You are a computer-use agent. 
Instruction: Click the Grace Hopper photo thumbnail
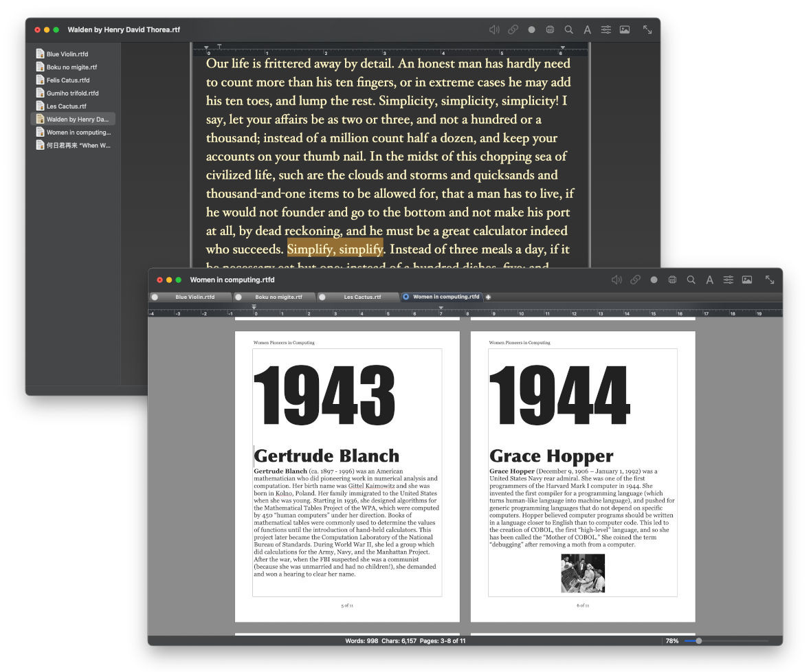point(582,573)
